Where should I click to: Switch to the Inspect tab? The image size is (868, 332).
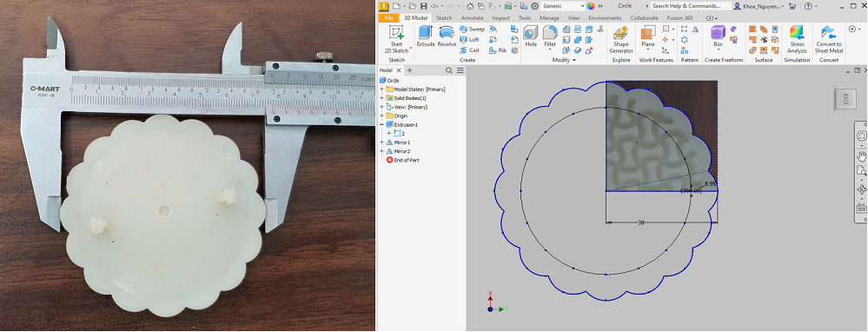coord(501,17)
